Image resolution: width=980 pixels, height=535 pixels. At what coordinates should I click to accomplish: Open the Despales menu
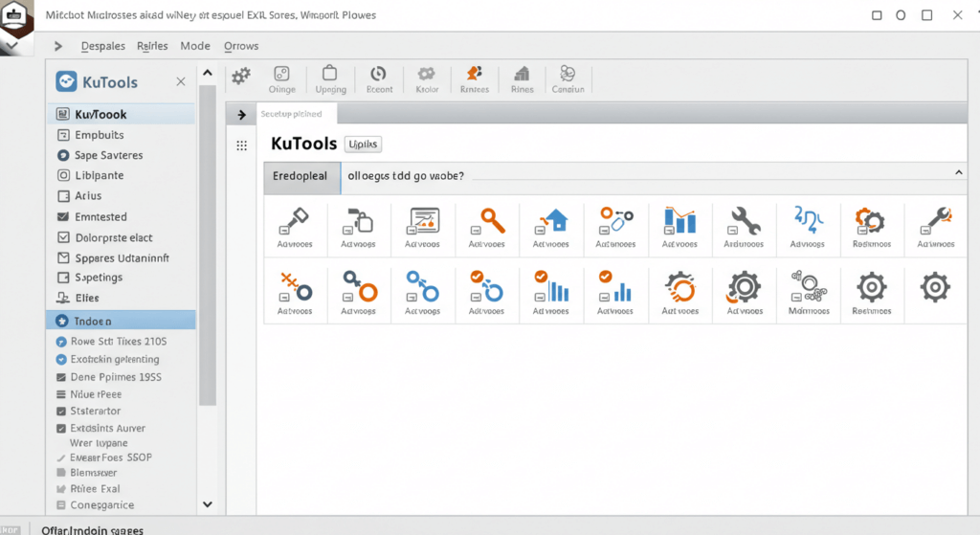103,46
